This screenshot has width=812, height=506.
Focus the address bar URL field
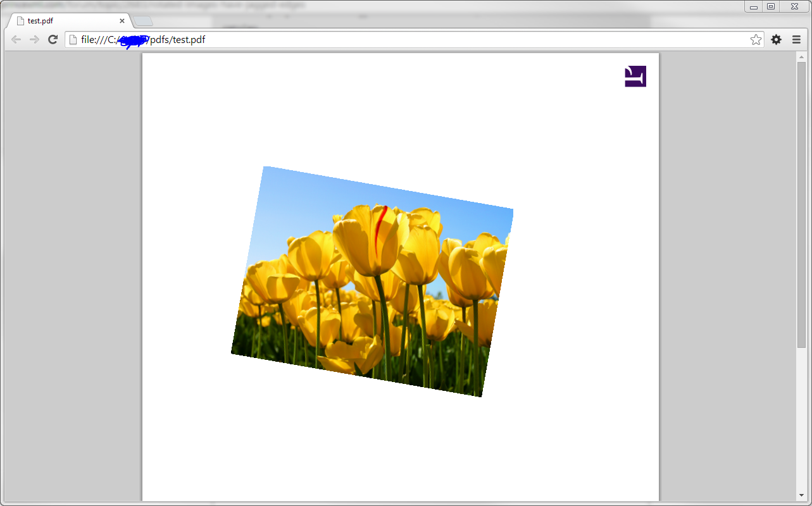pos(411,40)
